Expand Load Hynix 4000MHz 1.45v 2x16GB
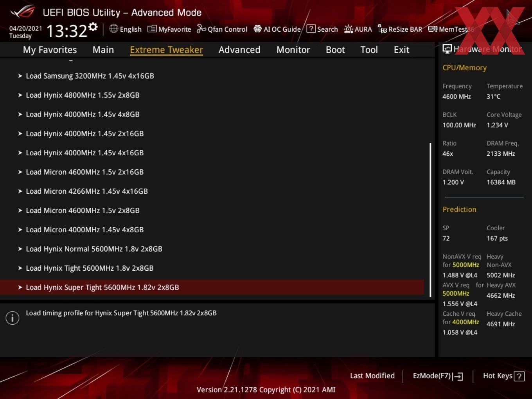532x399 pixels. [212, 133]
